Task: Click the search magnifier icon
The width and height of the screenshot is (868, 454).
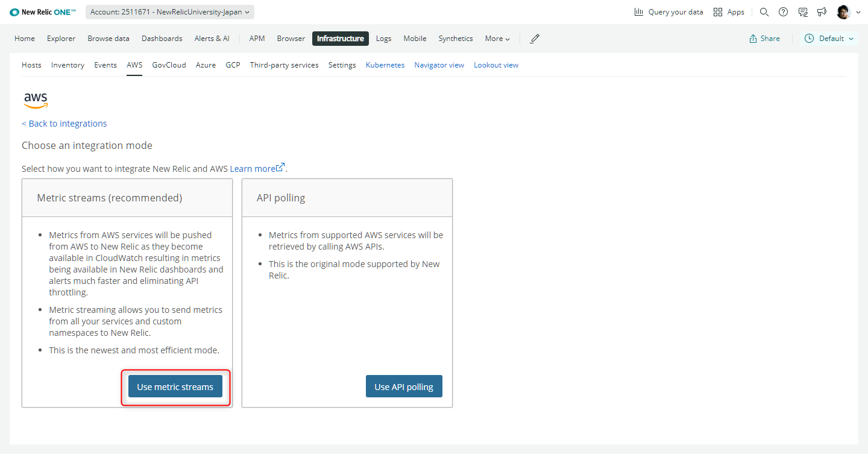Action: point(764,12)
